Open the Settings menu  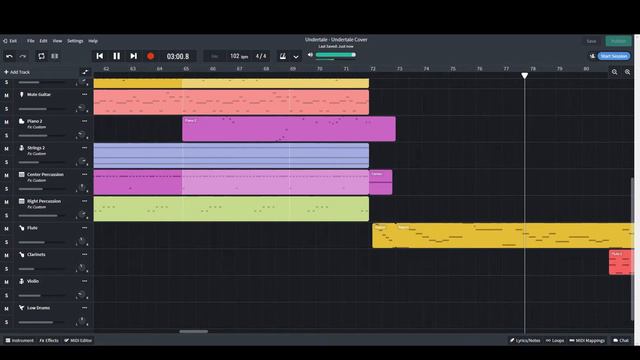(75, 41)
